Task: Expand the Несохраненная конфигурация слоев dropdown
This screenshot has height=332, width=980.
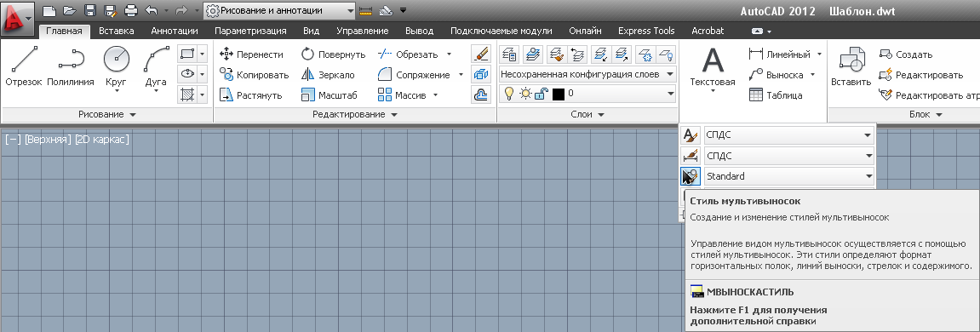Action: tap(587, 74)
